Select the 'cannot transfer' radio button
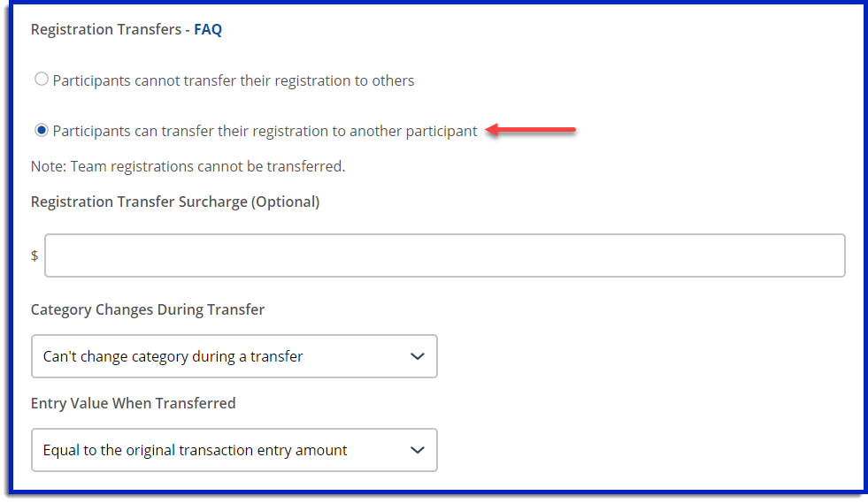Screen dimensions: 868x503 point(41,80)
